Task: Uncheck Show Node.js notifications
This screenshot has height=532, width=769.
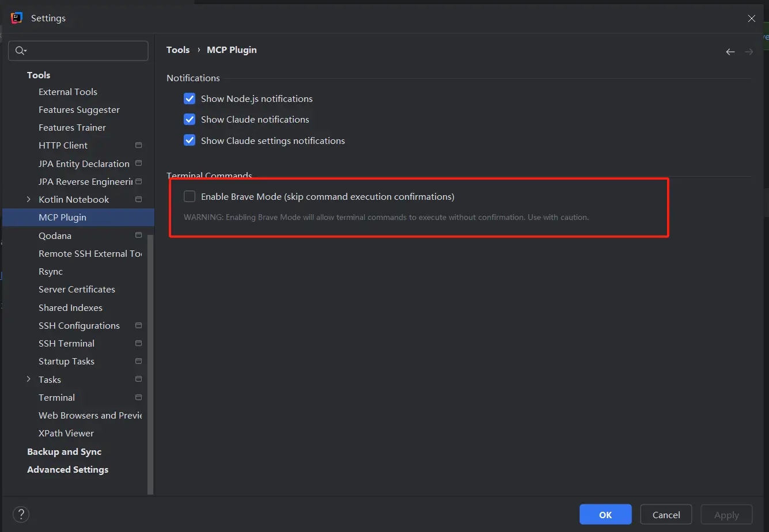Action: click(190, 98)
